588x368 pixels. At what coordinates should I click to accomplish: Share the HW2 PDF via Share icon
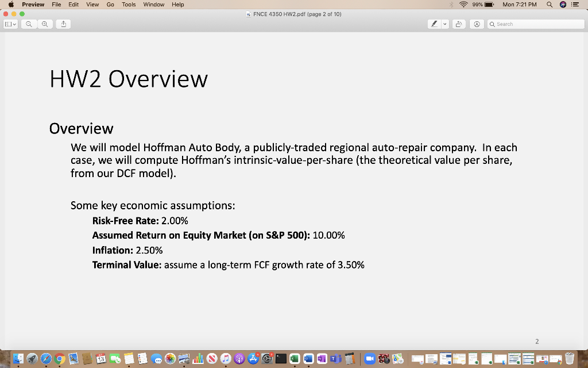63,24
